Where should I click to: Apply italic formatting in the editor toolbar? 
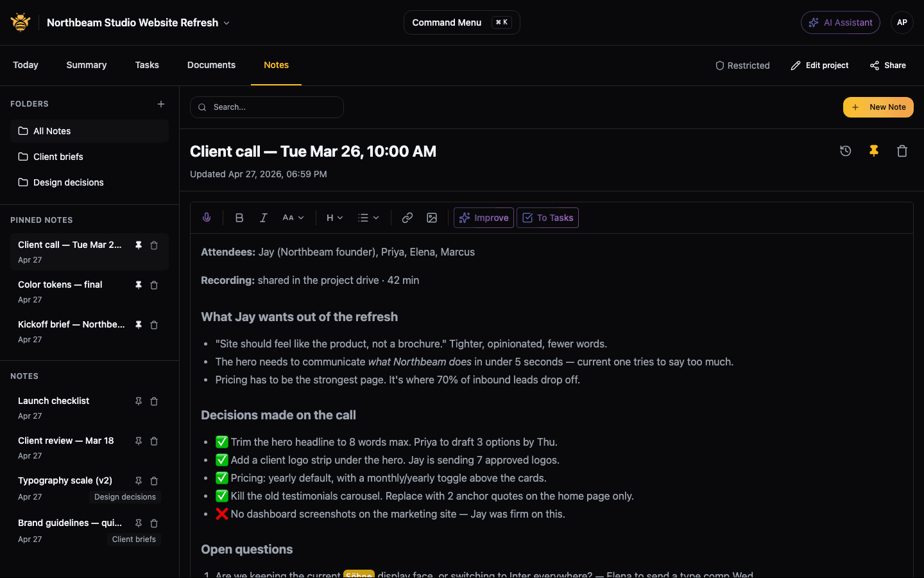(263, 218)
